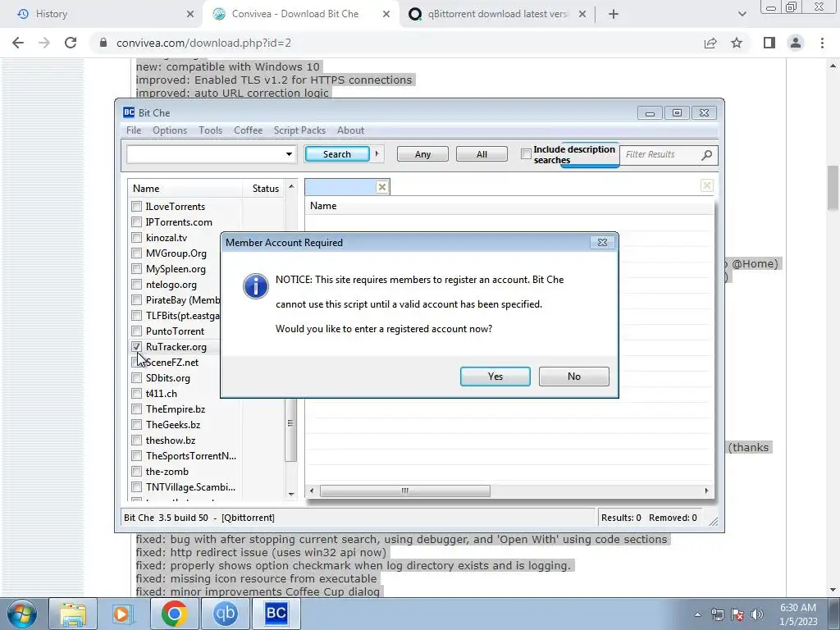
Task: Check the t411.ch checkbox
Action: (137, 393)
